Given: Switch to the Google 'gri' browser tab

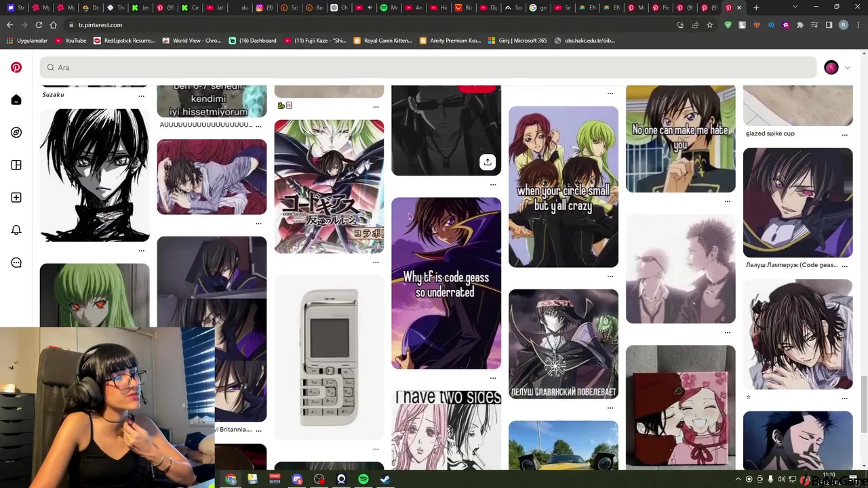Looking at the screenshot, I should point(538,7).
